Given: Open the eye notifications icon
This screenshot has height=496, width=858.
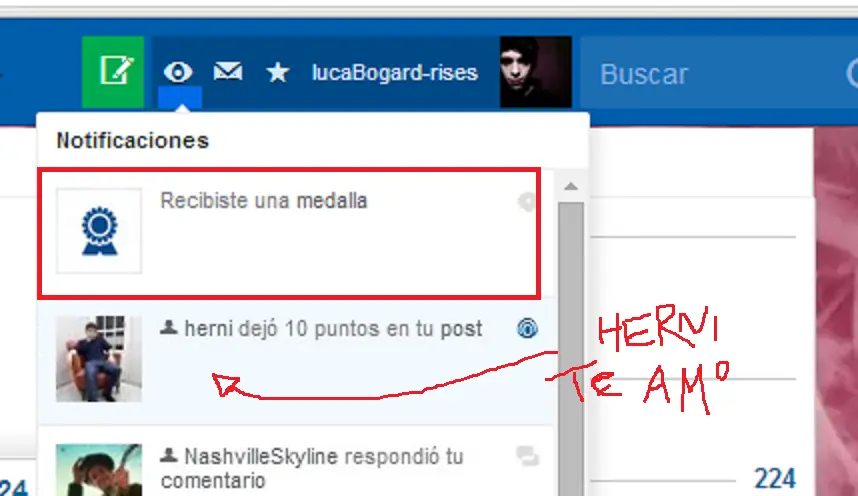Looking at the screenshot, I should 178,72.
